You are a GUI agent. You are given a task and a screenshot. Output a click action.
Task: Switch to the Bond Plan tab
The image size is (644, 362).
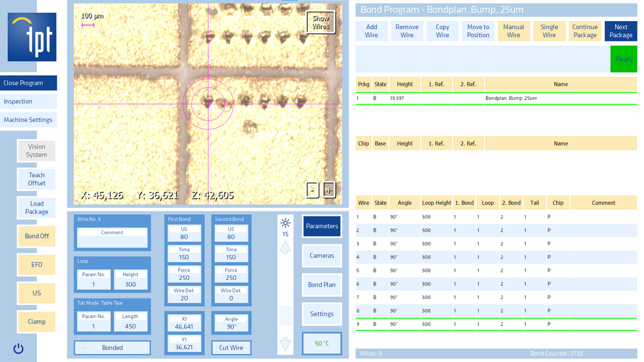[322, 285]
